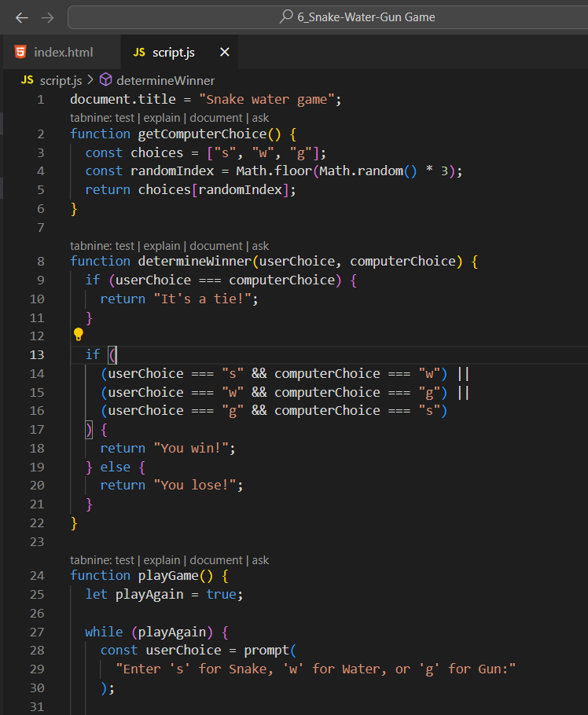This screenshot has height=715, width=588.
Task: Click determineWinner function name on line 8
Action: tap(195, 262)
